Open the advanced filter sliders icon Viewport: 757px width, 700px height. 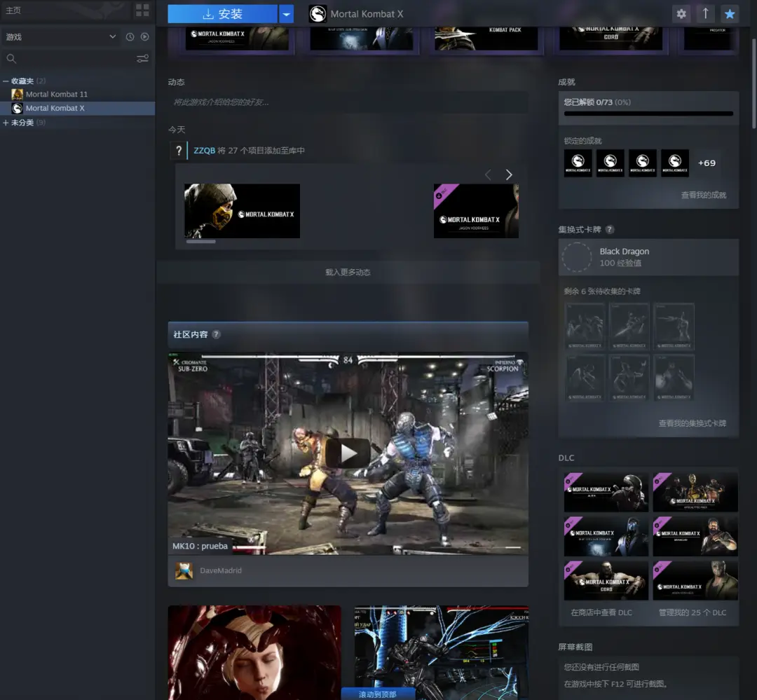pyautogui.click(x=142, y=58)
